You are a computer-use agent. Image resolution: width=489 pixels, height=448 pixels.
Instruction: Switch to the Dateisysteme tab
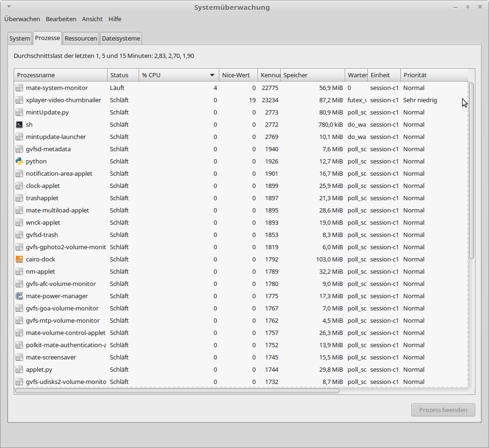coord(121,39)
